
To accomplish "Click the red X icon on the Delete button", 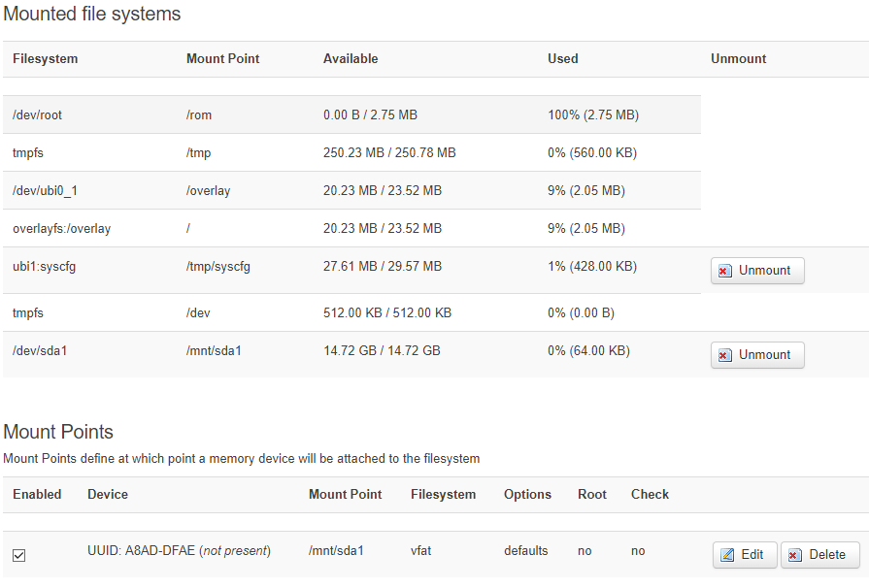I will click(795, 555).
